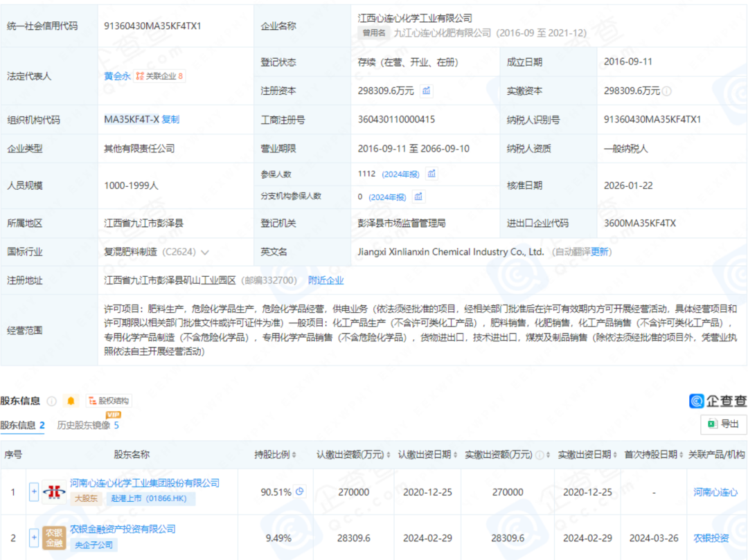Switch to 历史股东镜像 tab
Viewport: 748px width, 560px height.
click(x=82, y=426)
